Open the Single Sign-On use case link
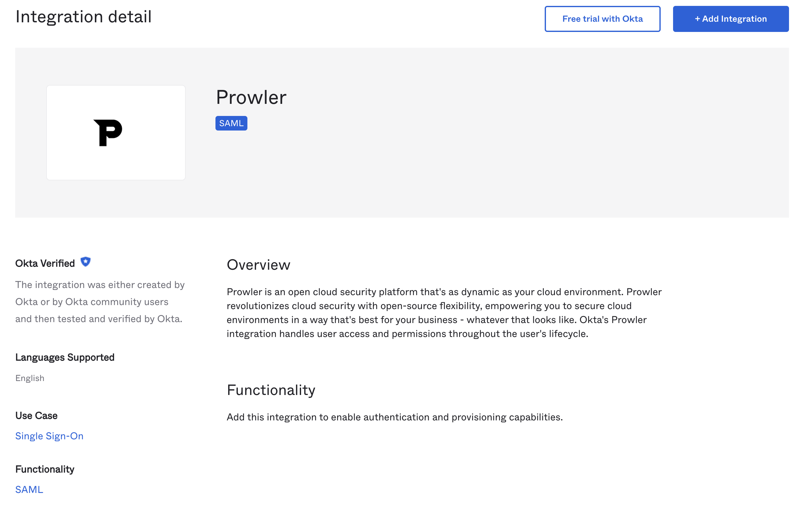 coord(49,436)
